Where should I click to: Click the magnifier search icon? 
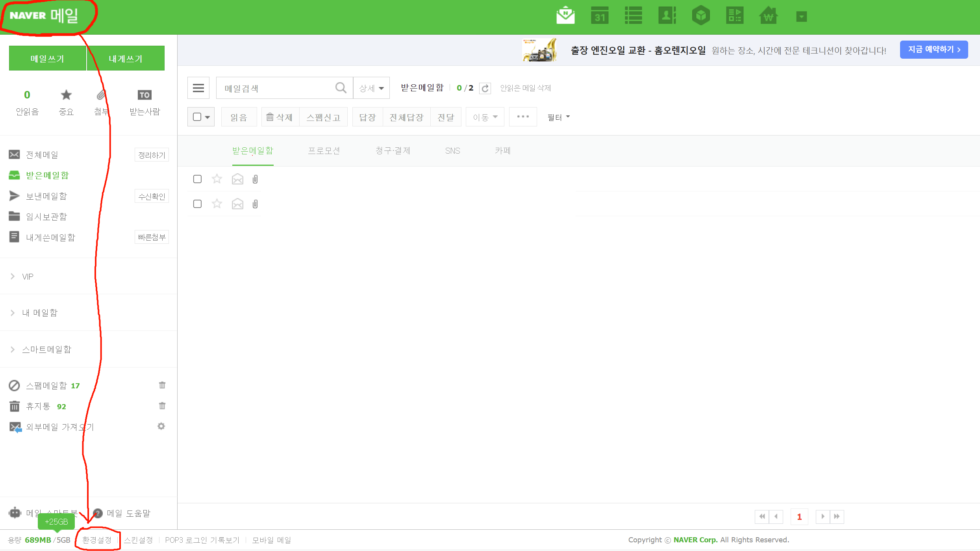click(x=341, y=88)
